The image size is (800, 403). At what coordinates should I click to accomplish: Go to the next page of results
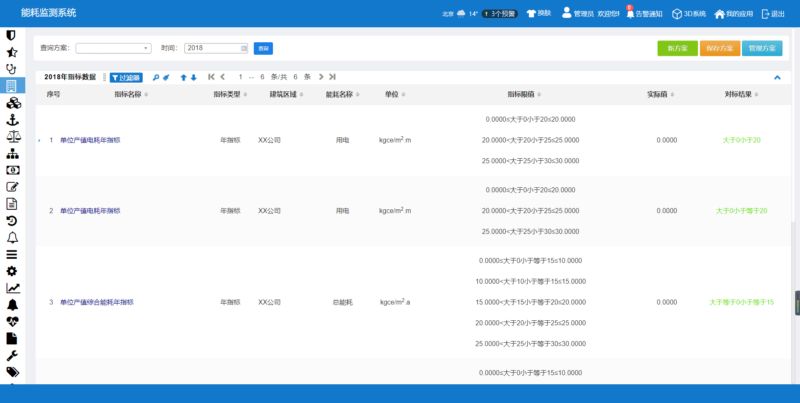[x=320, y=77]
